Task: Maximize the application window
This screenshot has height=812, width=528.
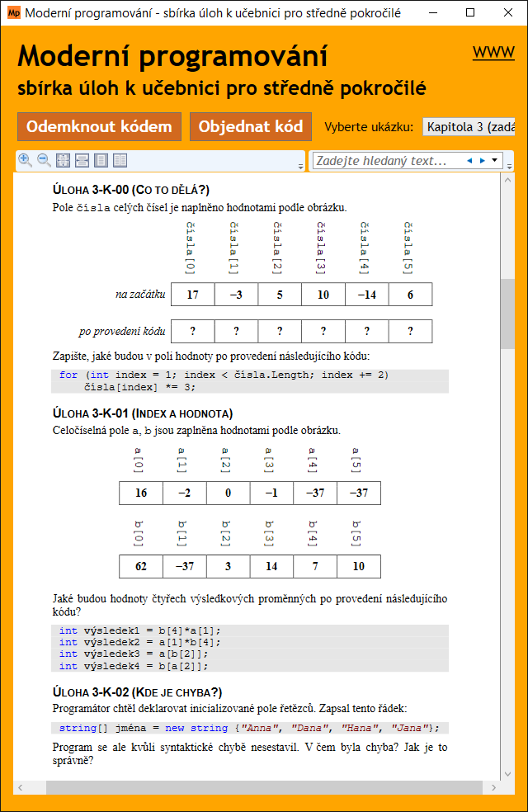Action: coord(470,13)
